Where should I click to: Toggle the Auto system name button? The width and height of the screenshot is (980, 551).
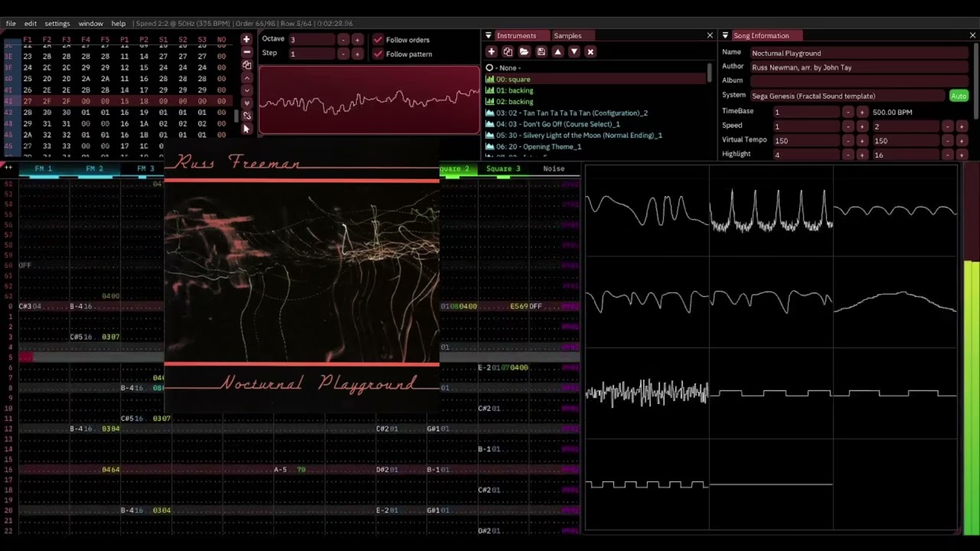(x=959, y=96)
